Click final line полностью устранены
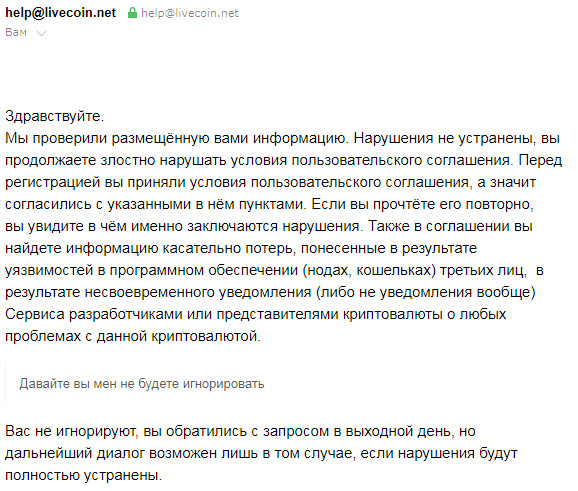This screenshot has height=491, width=578. (x=84, y=475)
